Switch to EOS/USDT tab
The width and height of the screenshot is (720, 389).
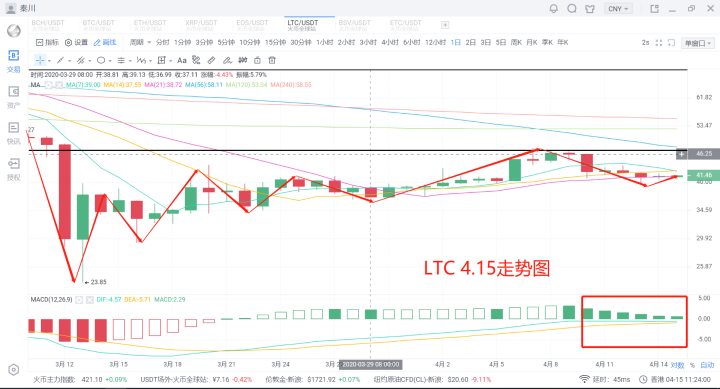tap(252, 25)
